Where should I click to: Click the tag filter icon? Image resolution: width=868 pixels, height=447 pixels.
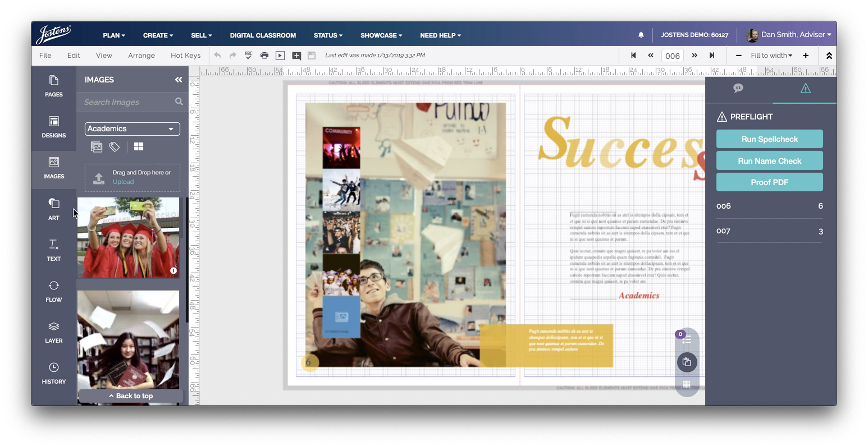pos(115,146)
